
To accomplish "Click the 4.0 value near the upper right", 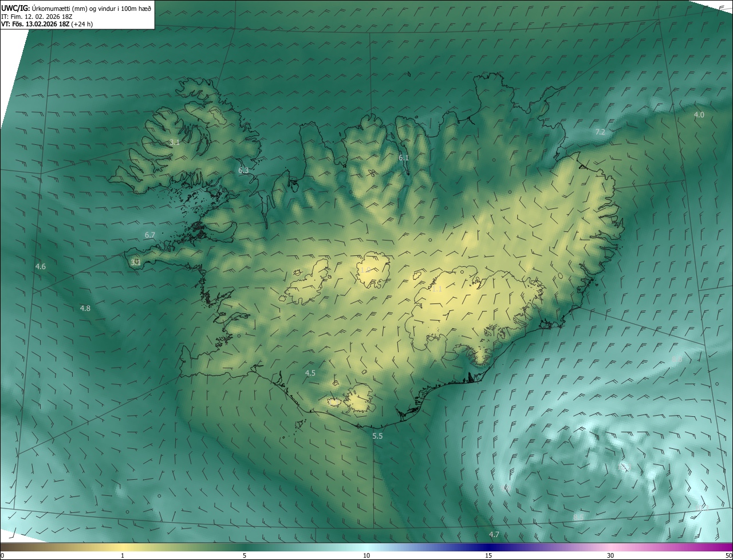I will click(699, 115).
